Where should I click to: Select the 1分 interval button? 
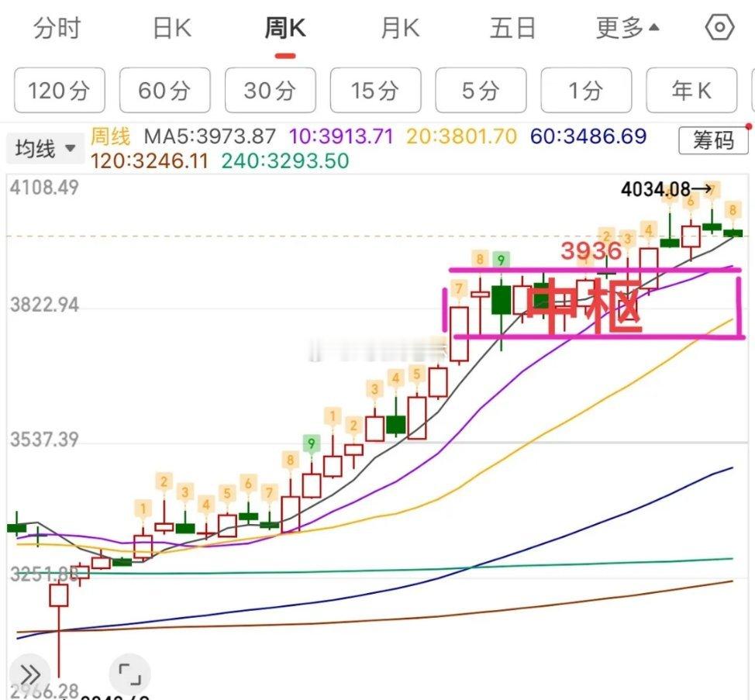587,90
